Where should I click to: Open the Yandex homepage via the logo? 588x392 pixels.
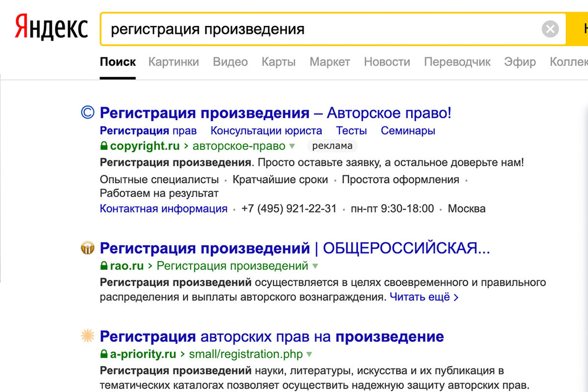[x=50, y=28]
